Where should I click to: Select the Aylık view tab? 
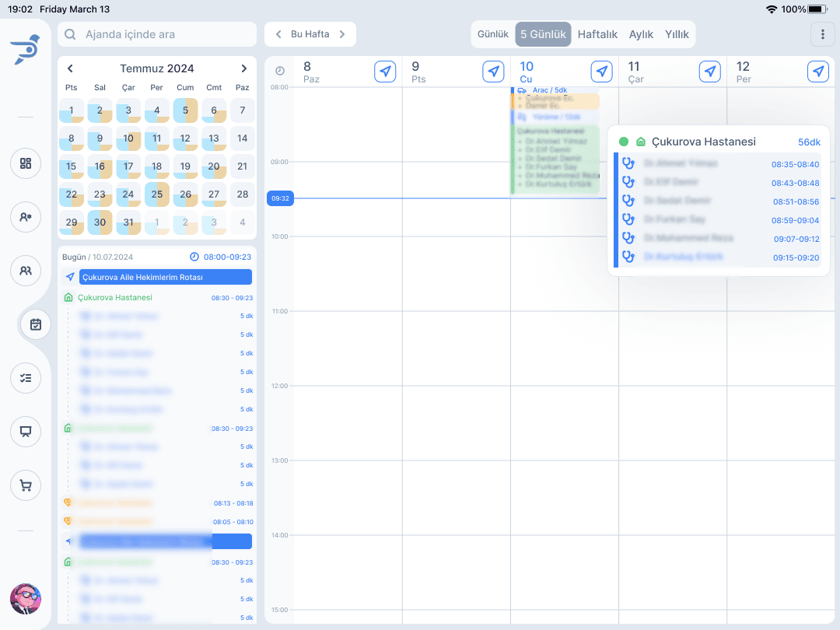pyautogui.click(x=641, y=34)
